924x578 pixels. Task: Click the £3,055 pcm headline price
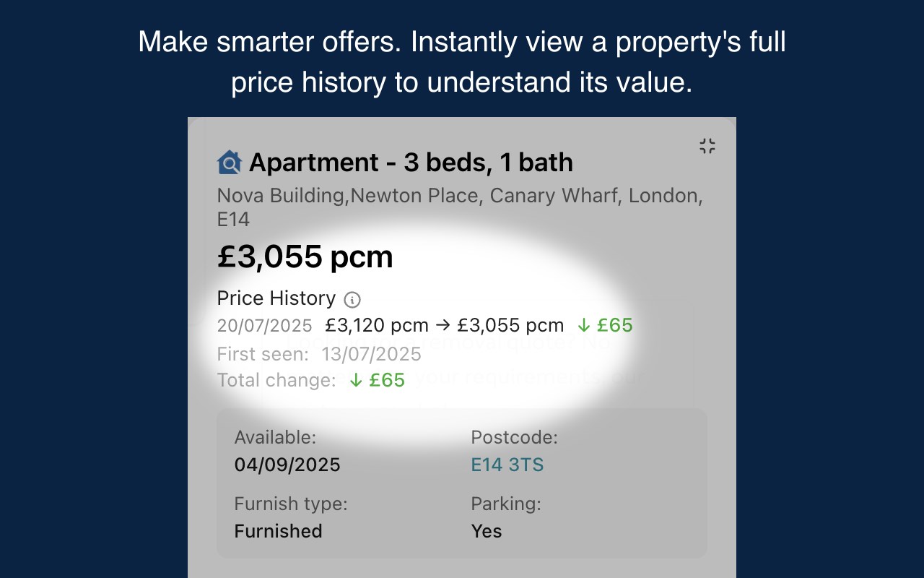click(x=305, y=256)
